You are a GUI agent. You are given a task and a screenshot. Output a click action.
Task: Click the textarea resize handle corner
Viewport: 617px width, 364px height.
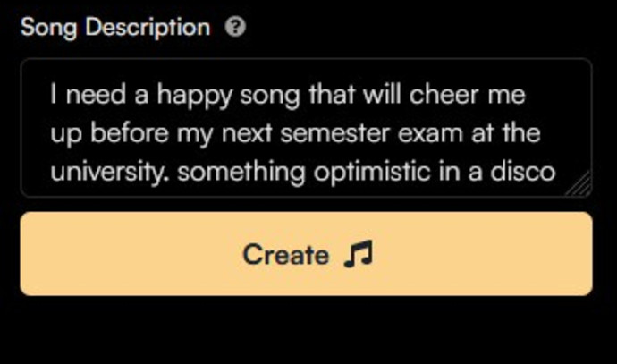click(579, 184)
